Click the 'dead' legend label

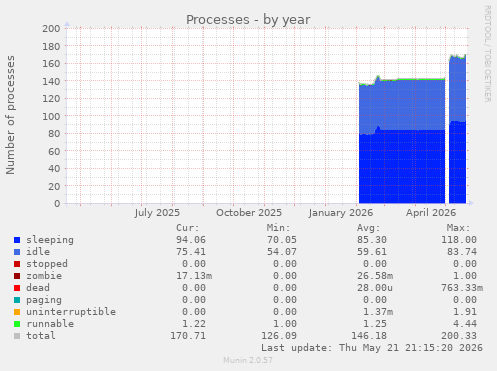(x=38, y=288)
